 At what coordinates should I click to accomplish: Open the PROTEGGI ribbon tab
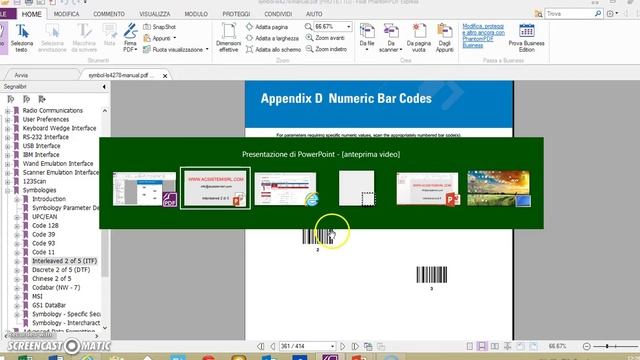pyautogui.click(x=236, y=14)
